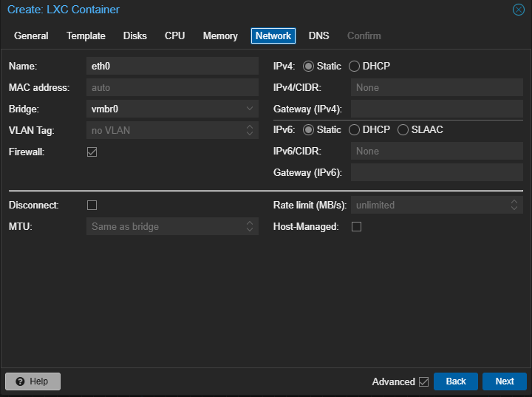Focus the MAC address input field

click(x=172, y=88)
